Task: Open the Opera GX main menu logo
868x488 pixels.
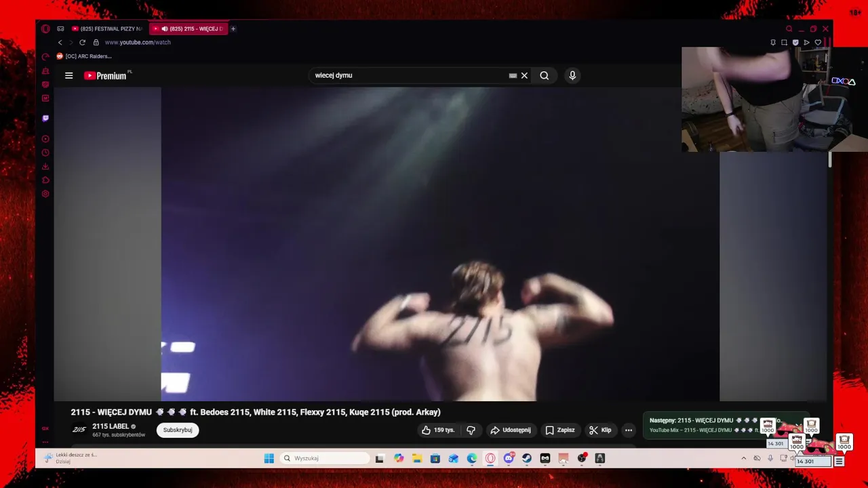Action: click(45, 28)
